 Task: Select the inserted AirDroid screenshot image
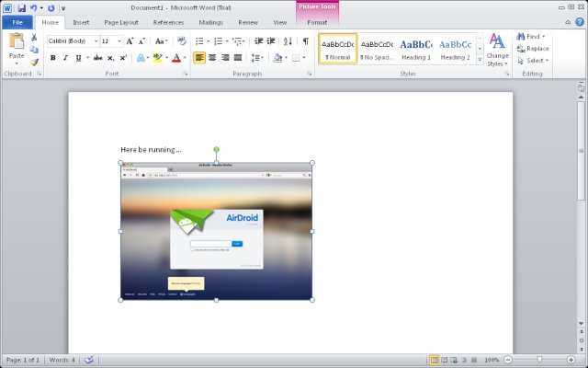[x=216, y=231]
